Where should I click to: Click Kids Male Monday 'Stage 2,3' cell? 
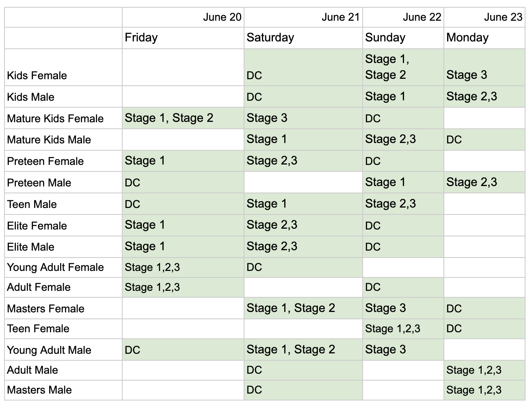484,97
